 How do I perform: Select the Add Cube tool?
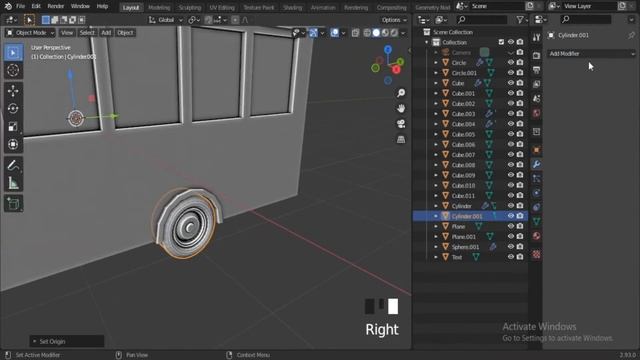[13, 204]
